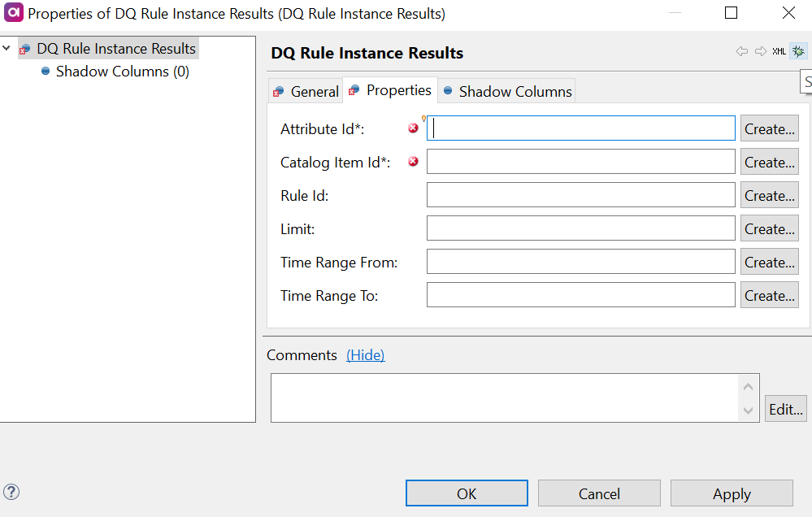Click the error icon beside Catalog Item Id
This screenshot has height=517, width=812.
(413, 162)
